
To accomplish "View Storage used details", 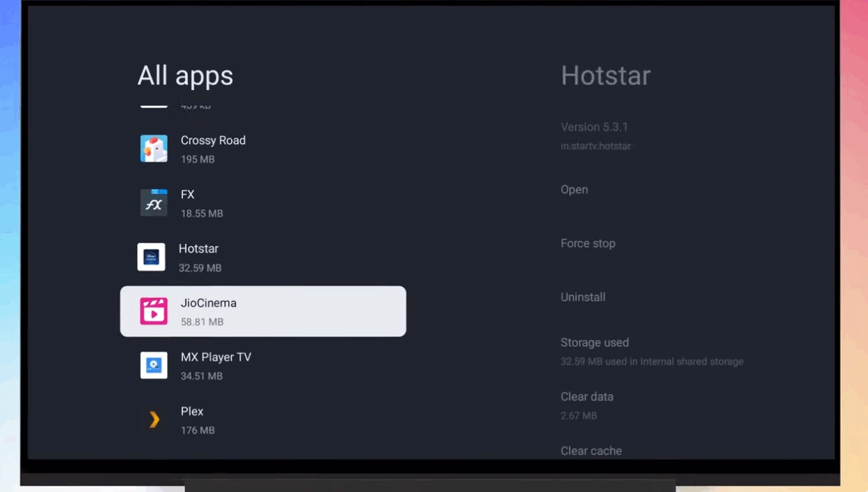I will (595, 343).
